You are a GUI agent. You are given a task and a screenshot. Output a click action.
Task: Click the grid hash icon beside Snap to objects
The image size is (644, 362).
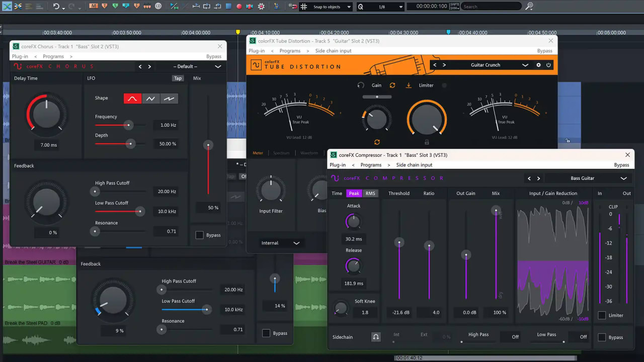pyautogui.click(x=303, y=7)
